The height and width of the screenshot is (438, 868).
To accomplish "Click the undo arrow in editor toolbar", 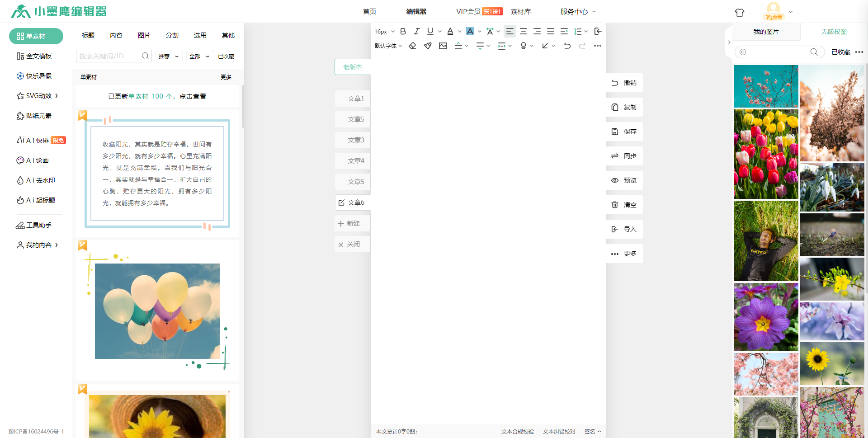I will pos(567,46).
